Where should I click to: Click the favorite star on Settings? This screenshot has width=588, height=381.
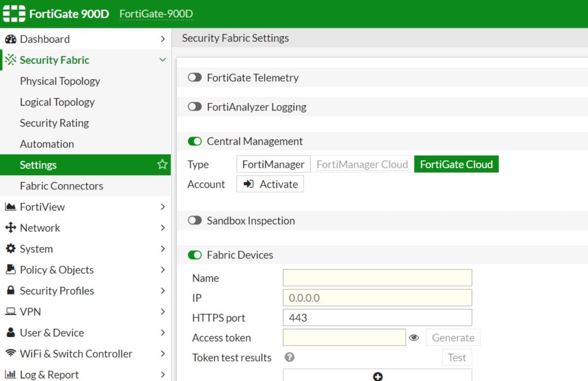162,165
